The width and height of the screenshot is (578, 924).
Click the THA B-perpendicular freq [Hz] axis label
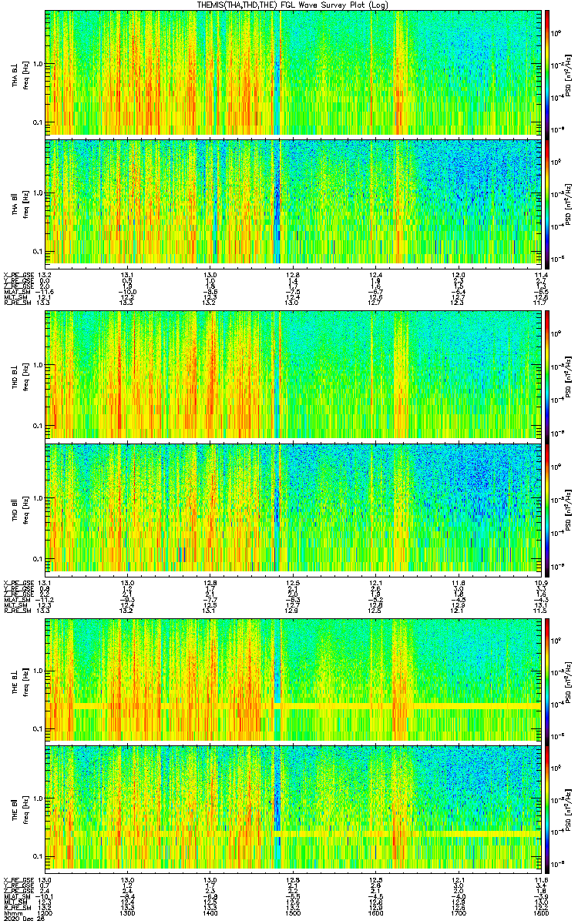25,73
